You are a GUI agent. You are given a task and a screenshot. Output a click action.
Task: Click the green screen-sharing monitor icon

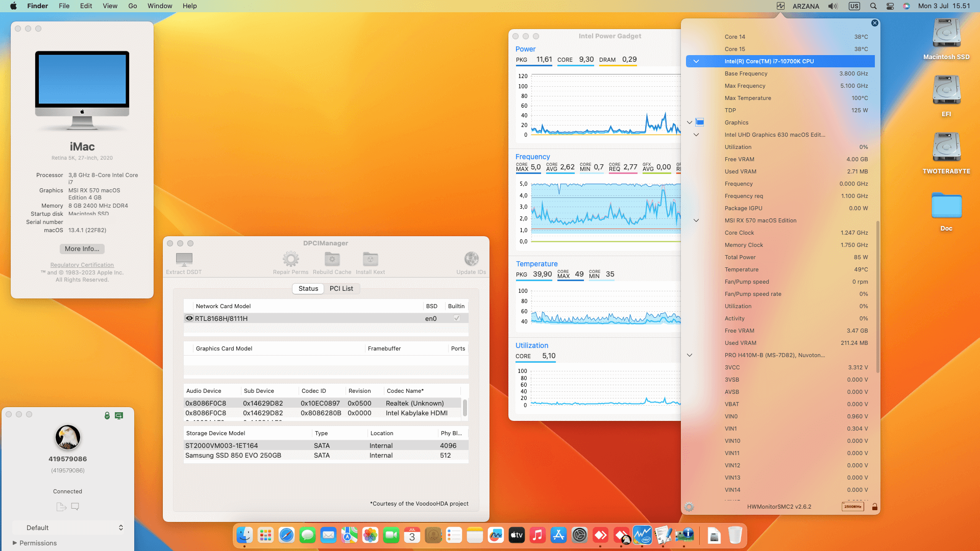click(119, 415)
